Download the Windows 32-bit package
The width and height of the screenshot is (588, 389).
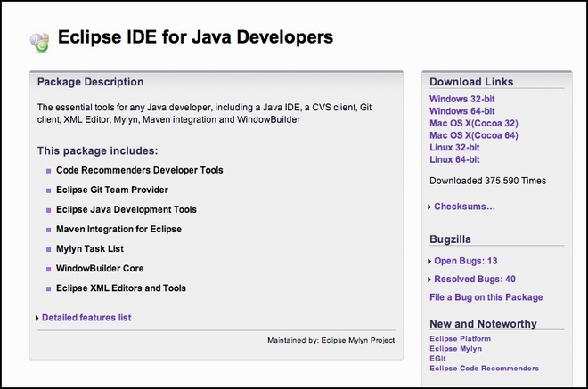[462, 99]
